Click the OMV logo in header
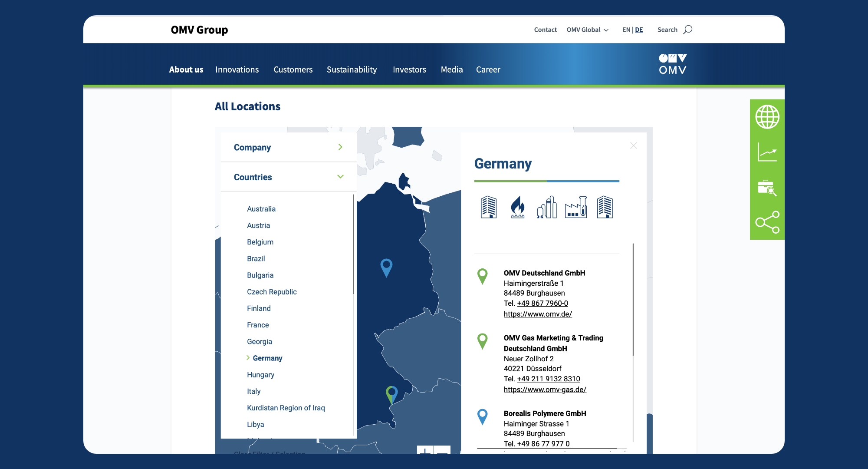 click(x=672, y=64)
